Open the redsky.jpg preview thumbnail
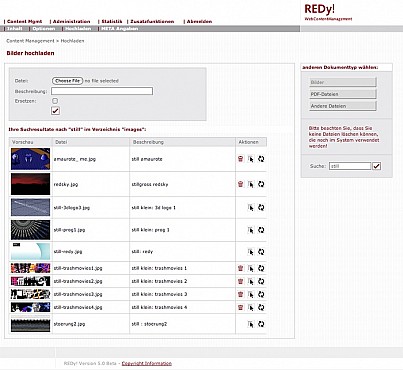The height and width of the screenshot is (370, 403). click(30, 184)
